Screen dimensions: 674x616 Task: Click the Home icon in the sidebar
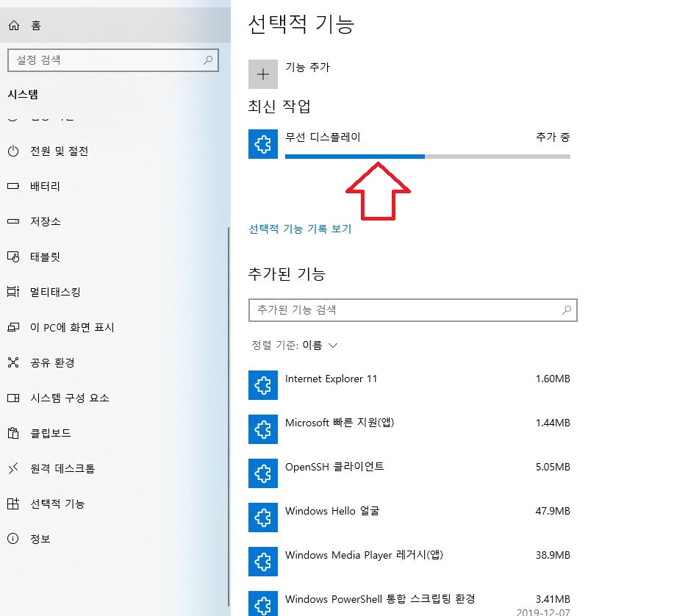tap(12, 24)
